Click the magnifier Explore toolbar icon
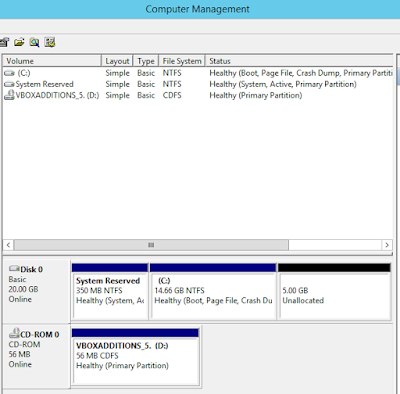Image resolution: width=400 pixels, height=394 pixels. (x=34, y=42)
